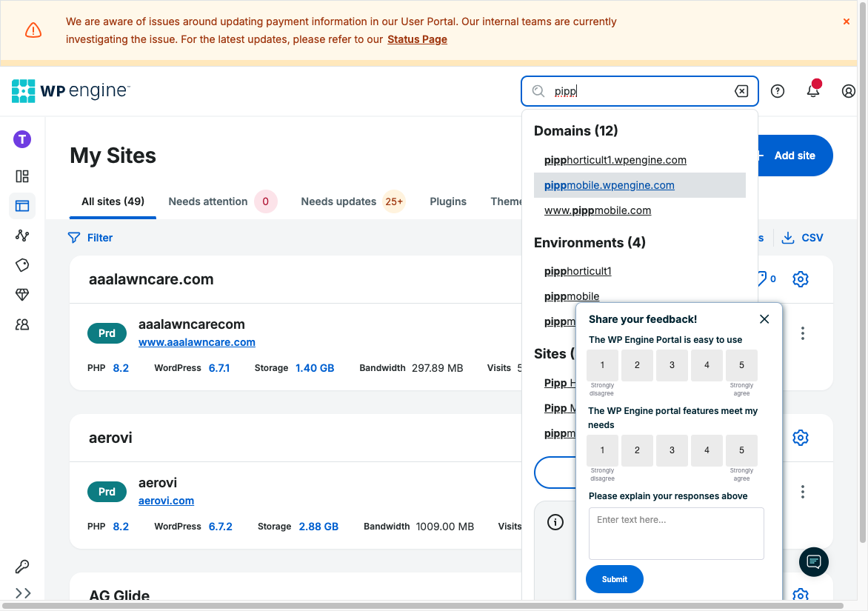
Task: Click the horizontal page scrollbar
Action: [x=422, y=606]
